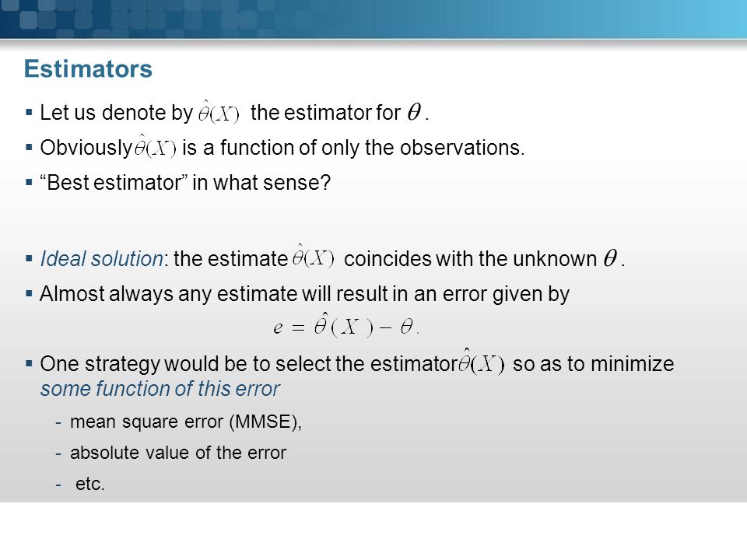Click bullet marker before 'Let us denote by'
This screenshot has width=747, height=560.
[29, 113]
